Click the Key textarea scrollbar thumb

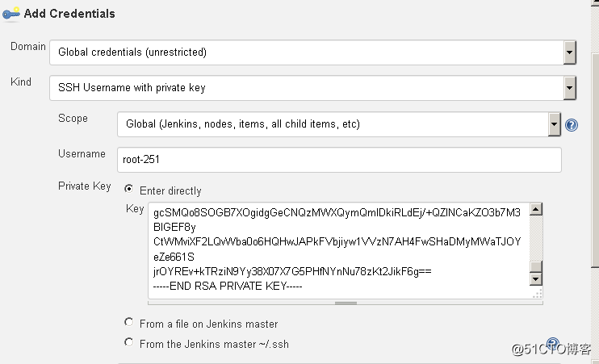pyautogui.click(x=535, y=266)
